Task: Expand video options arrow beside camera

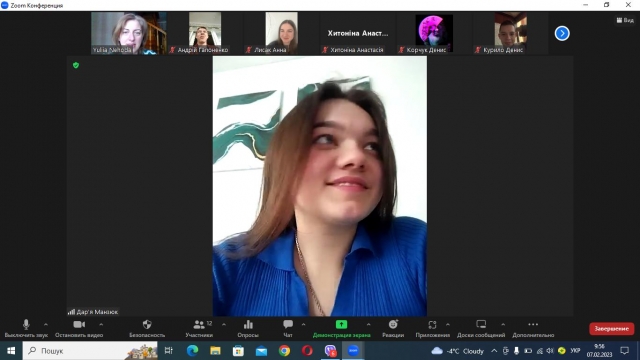Action: coord(101,324)
